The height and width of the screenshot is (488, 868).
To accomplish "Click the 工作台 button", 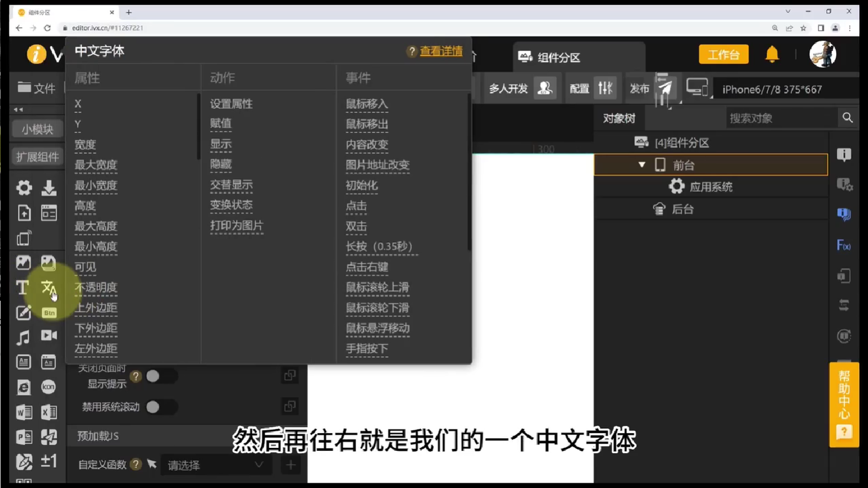I will pyautogui.click(x=723, y=54).
